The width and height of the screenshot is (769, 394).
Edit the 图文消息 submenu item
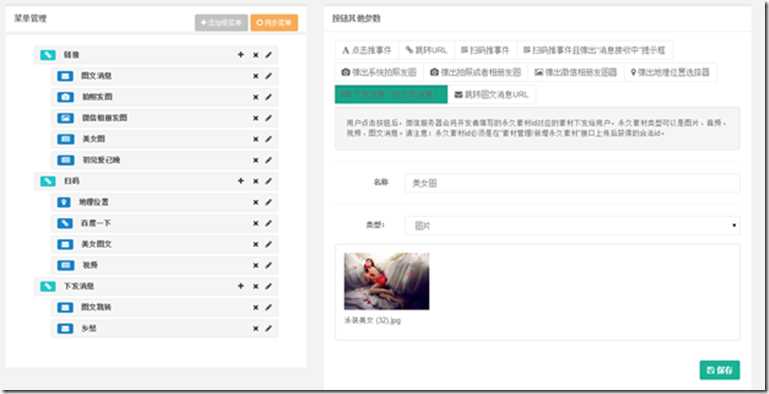(268, 76)
